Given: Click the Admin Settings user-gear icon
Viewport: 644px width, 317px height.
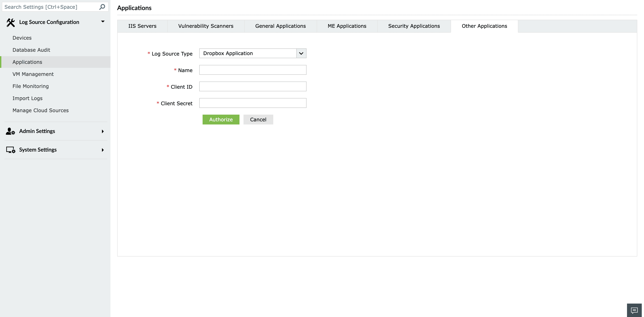Looking at the screenshot, I should tap(11, 131).
